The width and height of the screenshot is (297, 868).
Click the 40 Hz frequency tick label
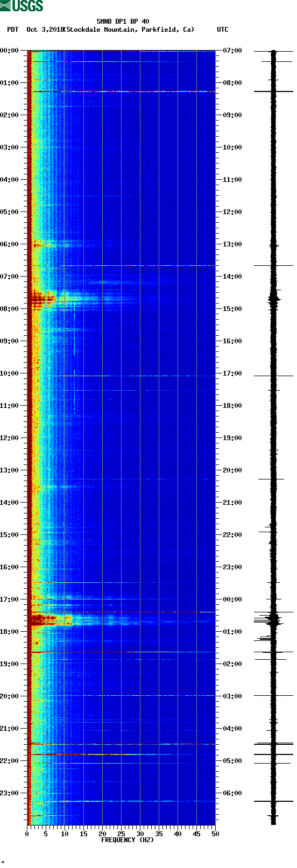point(178,834)
